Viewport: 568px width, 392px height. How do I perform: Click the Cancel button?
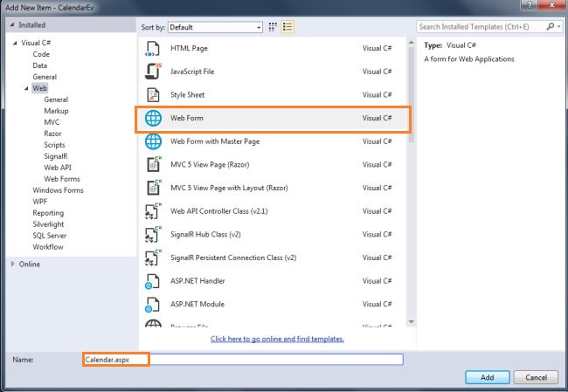(536, 377)
